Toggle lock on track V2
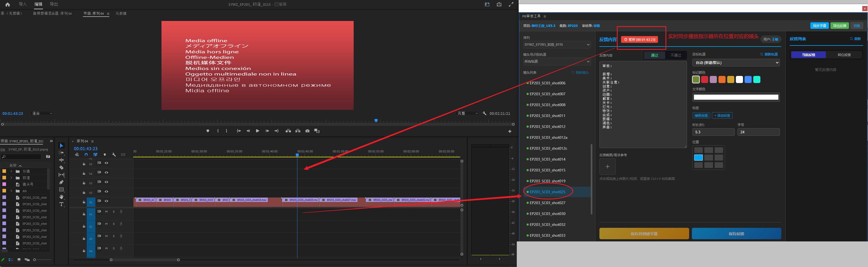The image size is (868, 267). click(x=84, y=192)
